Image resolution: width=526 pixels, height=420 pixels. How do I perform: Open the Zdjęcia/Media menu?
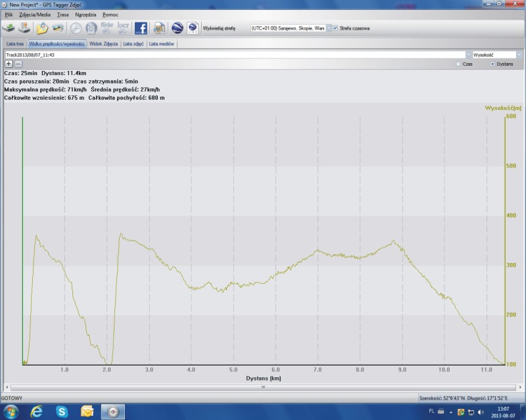[35, 14]
